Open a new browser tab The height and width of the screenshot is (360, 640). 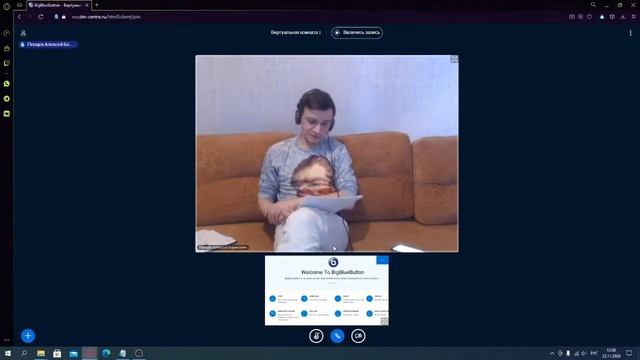click(97, 5)
